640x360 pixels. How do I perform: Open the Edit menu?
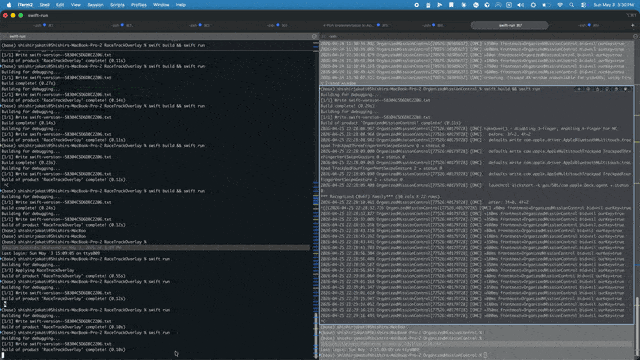click(60, 5)
